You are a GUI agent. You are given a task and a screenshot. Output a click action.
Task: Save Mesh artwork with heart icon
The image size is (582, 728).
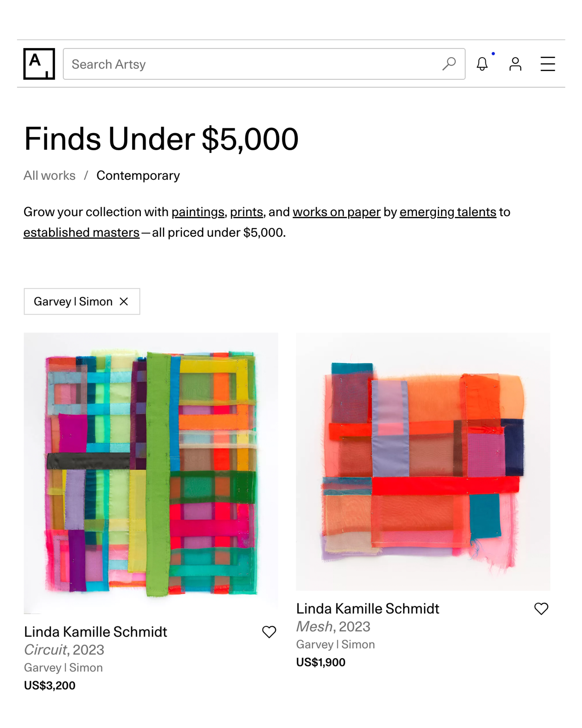coord(541,609)
